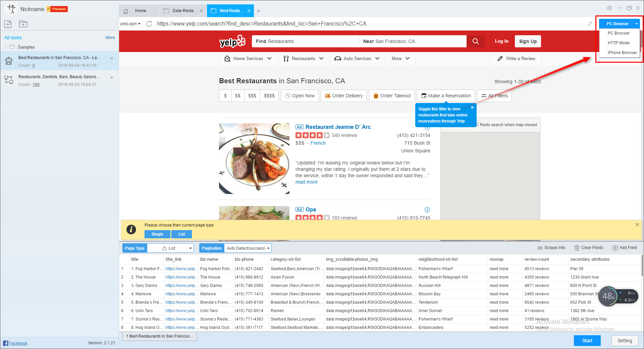This screenshot has height=349, width=644.
Task: Open the Pagination Auto Detect dropdown
Action: (x=248, y=248)
